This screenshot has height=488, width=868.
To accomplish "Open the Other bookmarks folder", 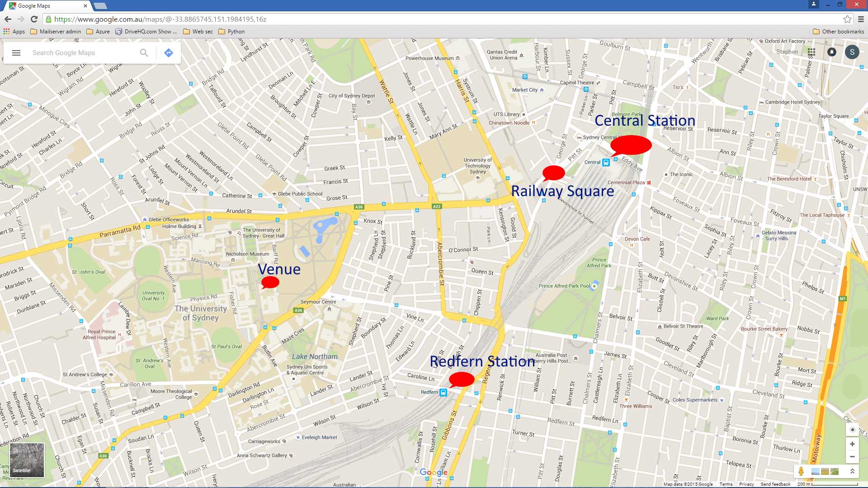I will click(x=838, y=32).
